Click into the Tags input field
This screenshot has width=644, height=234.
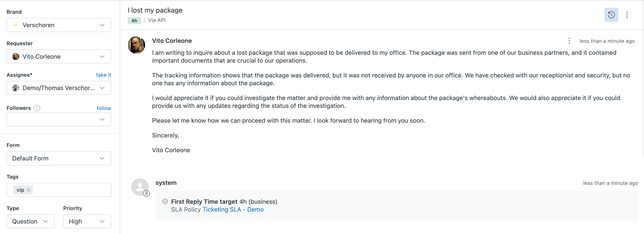click(70, 190)
